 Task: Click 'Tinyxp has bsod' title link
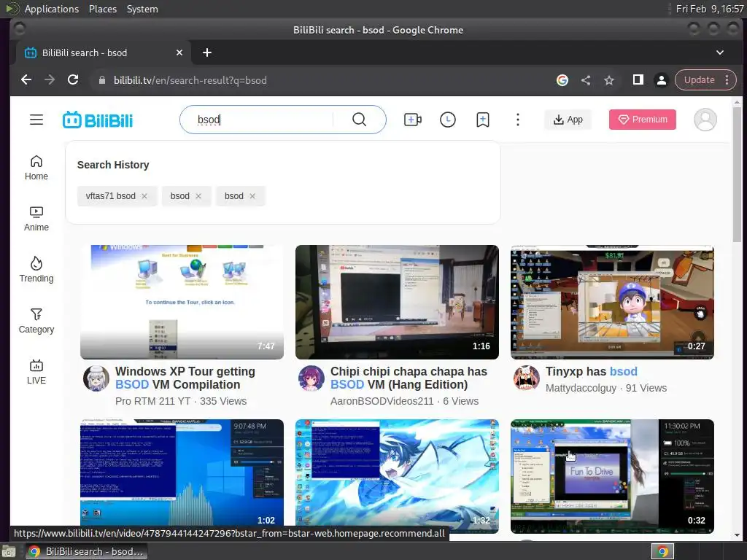click(591, 371)
